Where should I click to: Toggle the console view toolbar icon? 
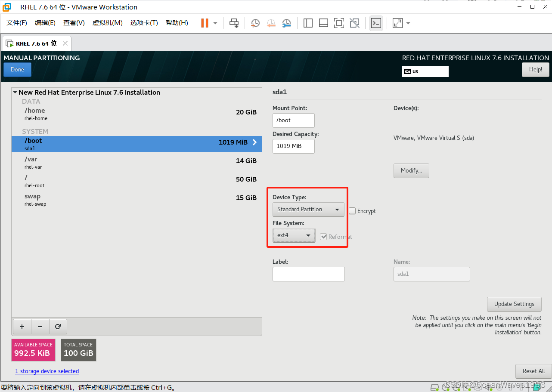(x=376, y=23)
